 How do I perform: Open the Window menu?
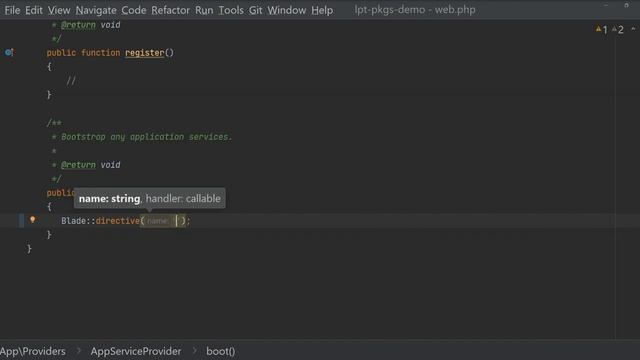(287, 10)
